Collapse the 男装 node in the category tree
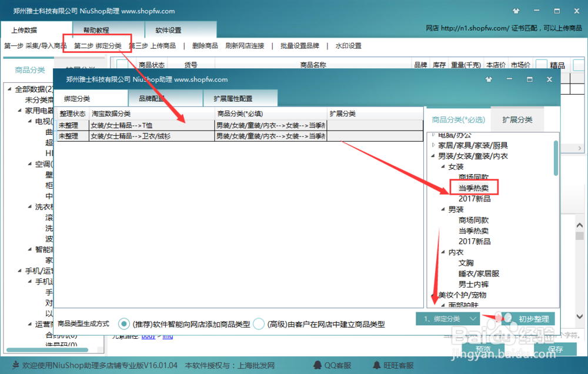Screen dimensions: 588x374 [x=443, y=209]
